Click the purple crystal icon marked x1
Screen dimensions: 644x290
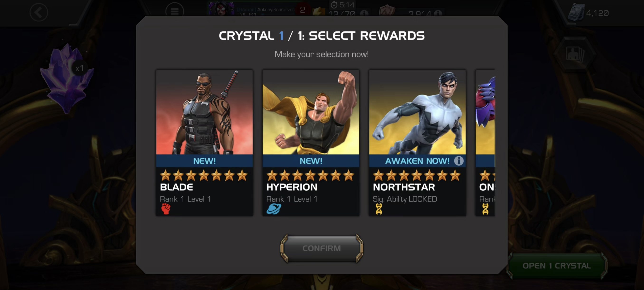pyautogui.click(x=67, y=78)
